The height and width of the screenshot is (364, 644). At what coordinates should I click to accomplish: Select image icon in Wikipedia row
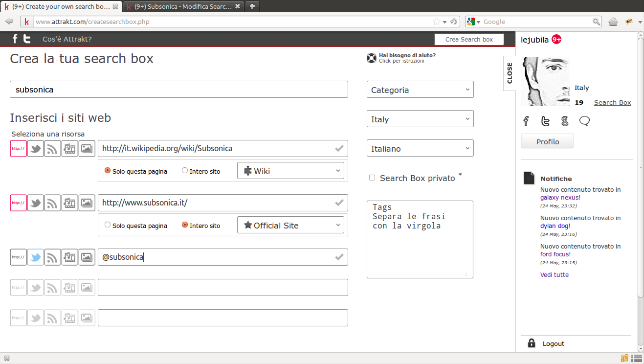tap(87, 149)
